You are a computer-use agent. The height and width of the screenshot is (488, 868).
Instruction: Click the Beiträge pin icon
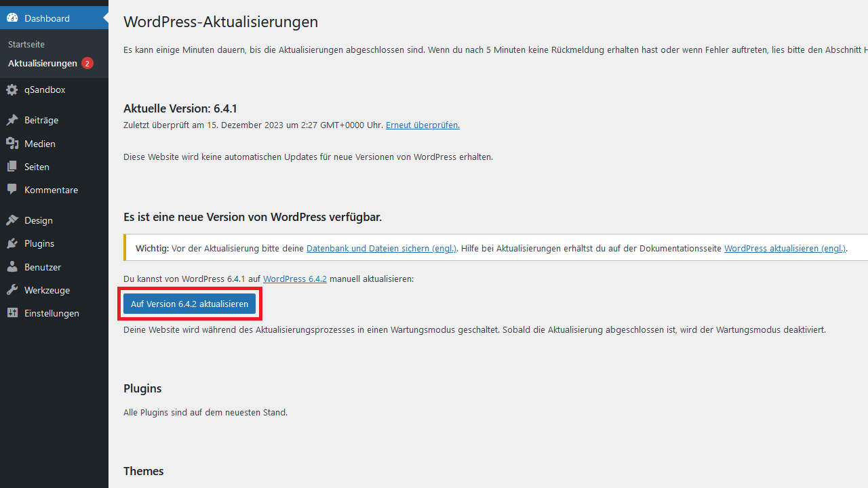click(x=12, y=120)
